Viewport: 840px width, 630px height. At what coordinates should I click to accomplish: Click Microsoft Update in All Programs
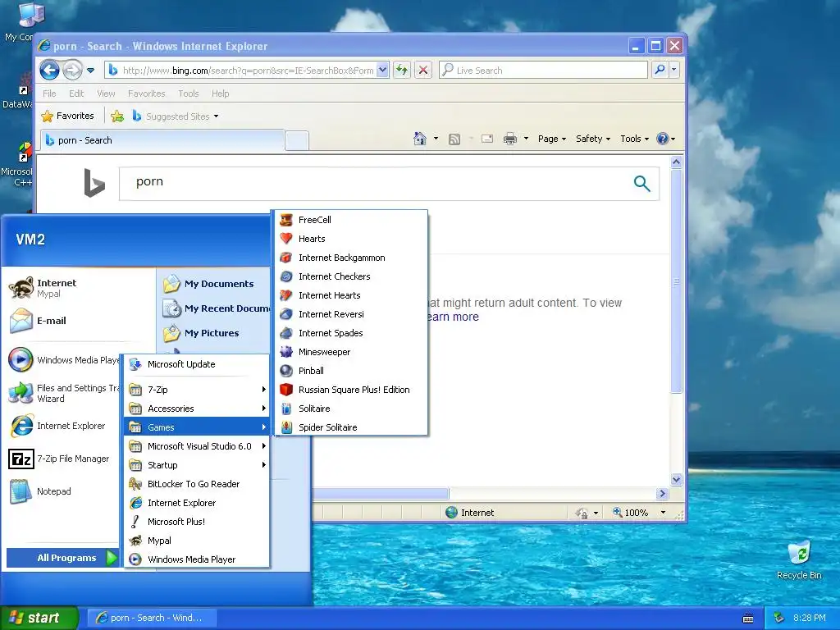point(197,364)
